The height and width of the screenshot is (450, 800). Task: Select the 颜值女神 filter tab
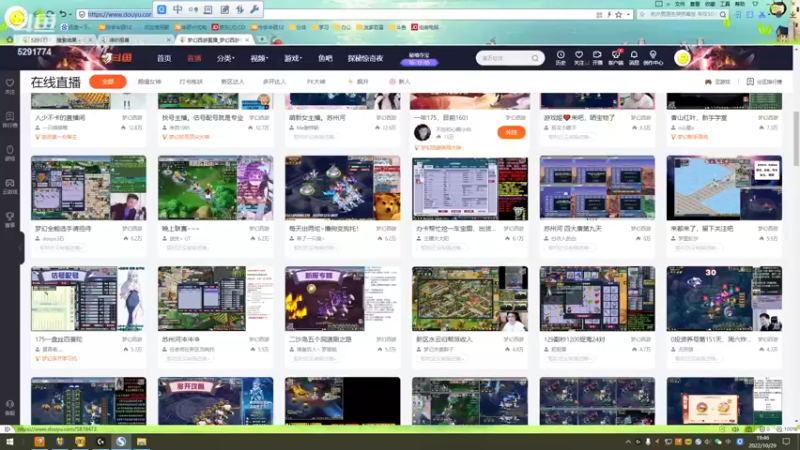pos(149,82)
